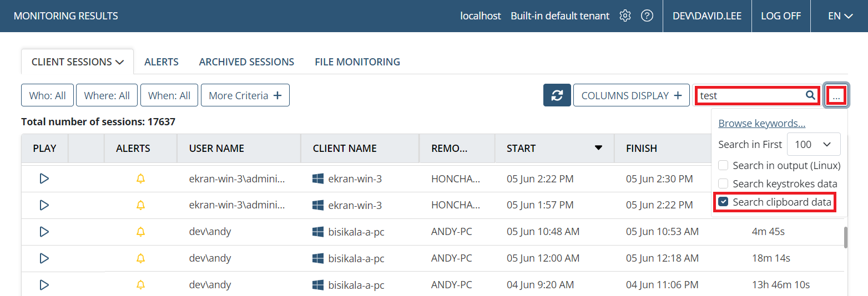Open the File Monitoring tab
Viewport: 868px width, 296px height.
[357, 62]
